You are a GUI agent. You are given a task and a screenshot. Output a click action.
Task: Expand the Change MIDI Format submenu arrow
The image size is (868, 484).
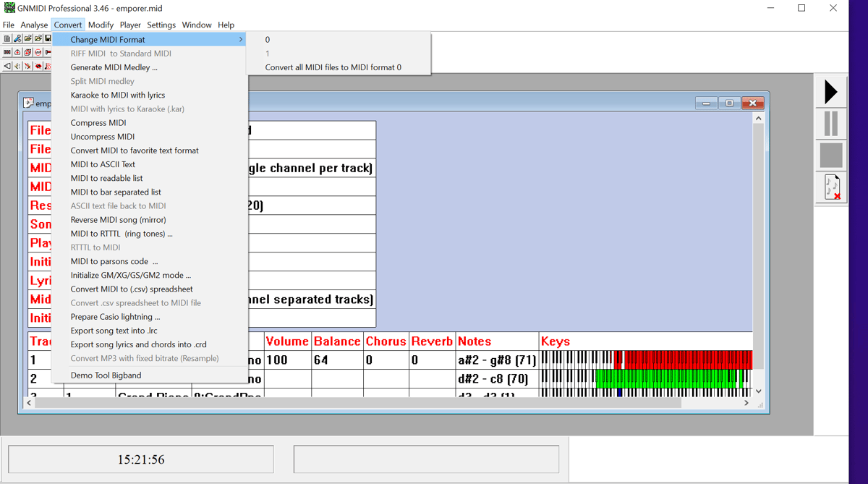(x=241, y=40)
